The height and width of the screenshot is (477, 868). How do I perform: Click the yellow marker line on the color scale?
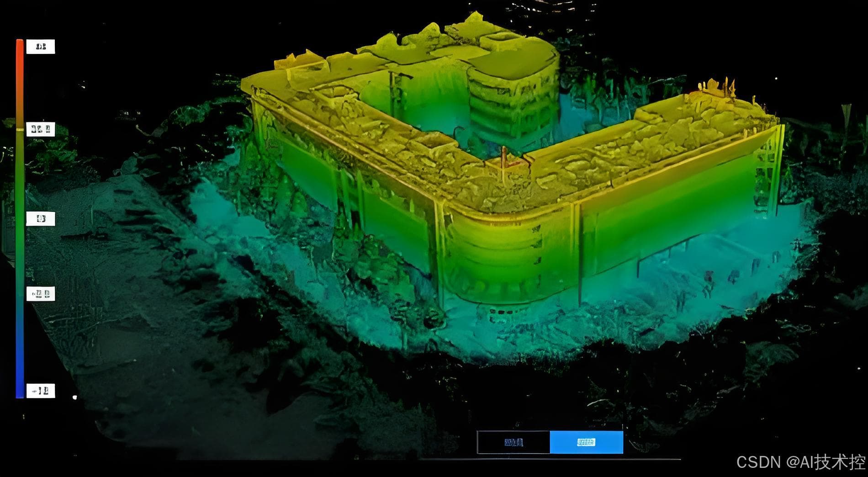[x=20, y=130]
